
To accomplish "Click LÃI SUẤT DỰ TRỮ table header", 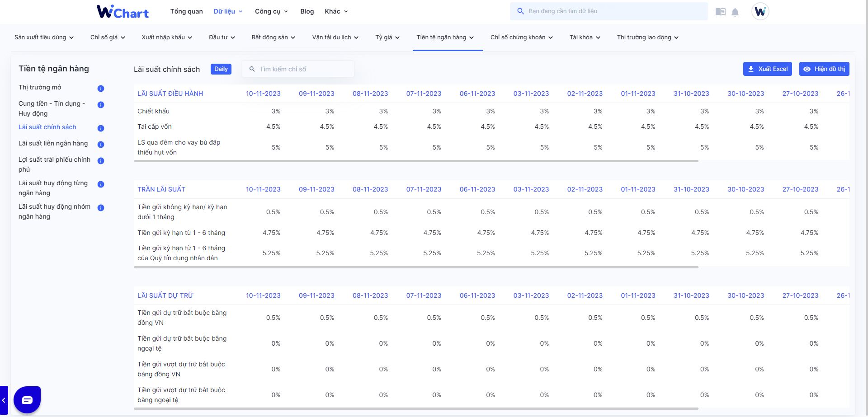I will pos(165,295).
